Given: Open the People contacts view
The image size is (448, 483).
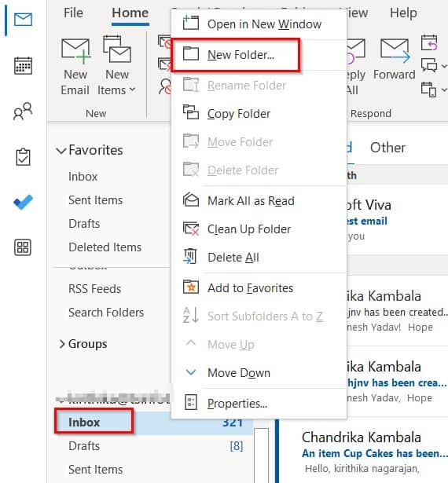Looking at the screenshot, I should (23, 111).
